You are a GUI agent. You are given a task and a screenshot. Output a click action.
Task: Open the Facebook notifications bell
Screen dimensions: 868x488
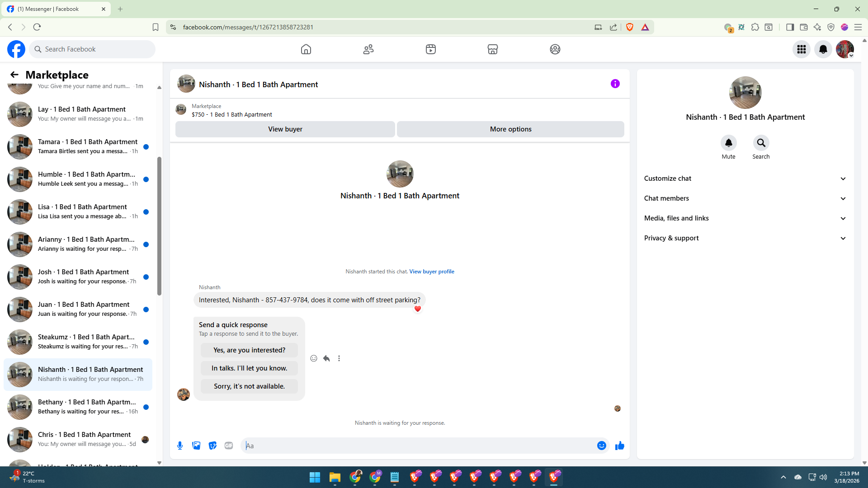tap(823, 49)
